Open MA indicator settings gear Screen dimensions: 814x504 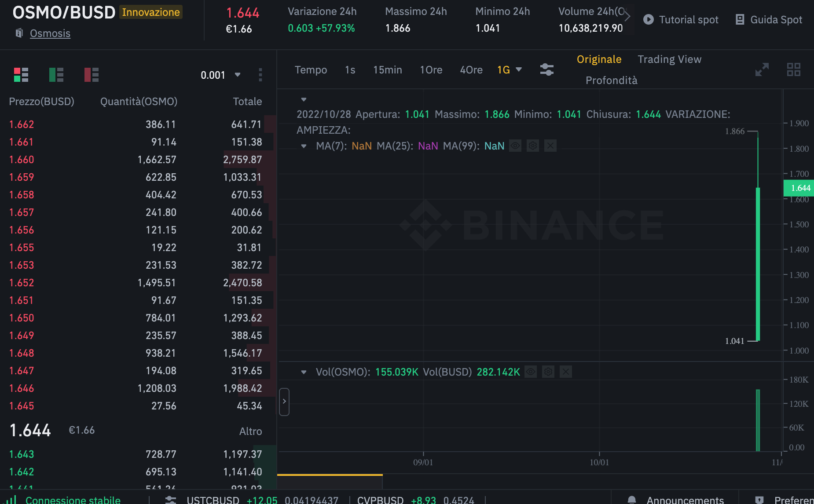tap(533, 146)
